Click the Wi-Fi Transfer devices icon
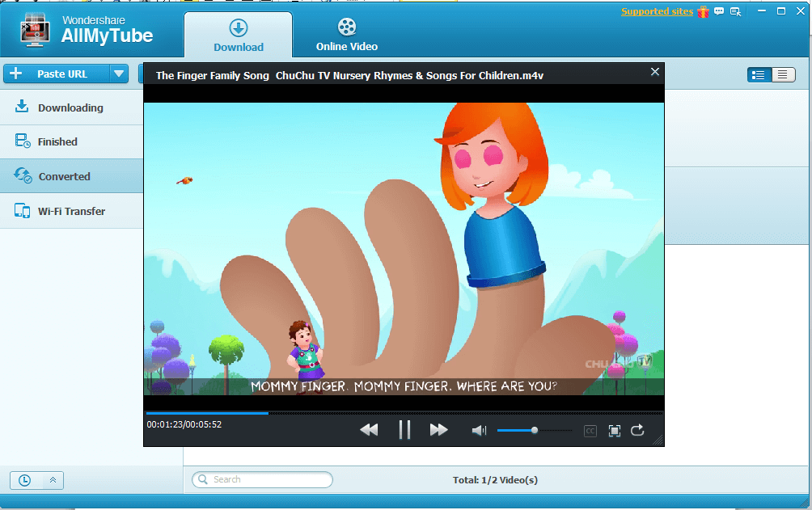 tap(23, 211)
